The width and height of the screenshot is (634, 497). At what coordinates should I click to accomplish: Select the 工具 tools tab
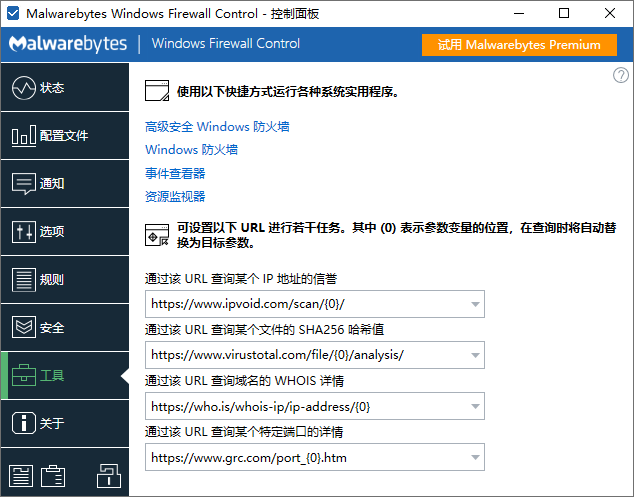pos(65,376)
